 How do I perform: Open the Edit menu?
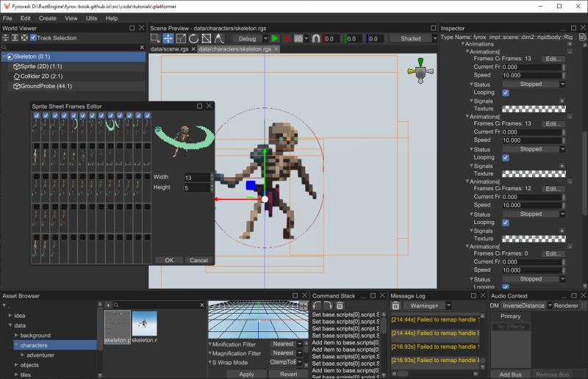tap(26, 18)
